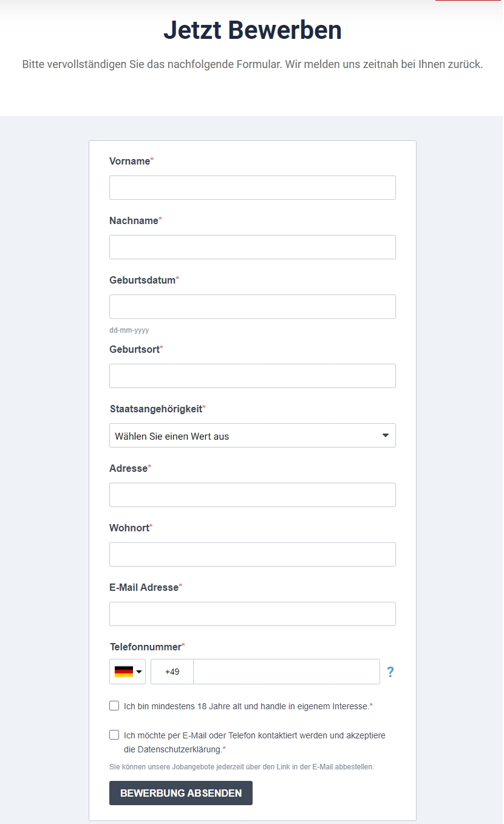Image resolution: width=504 pixels, height=824 pixels.
Task: Click the +49 dial code prefix
Action: coord(172,672)
